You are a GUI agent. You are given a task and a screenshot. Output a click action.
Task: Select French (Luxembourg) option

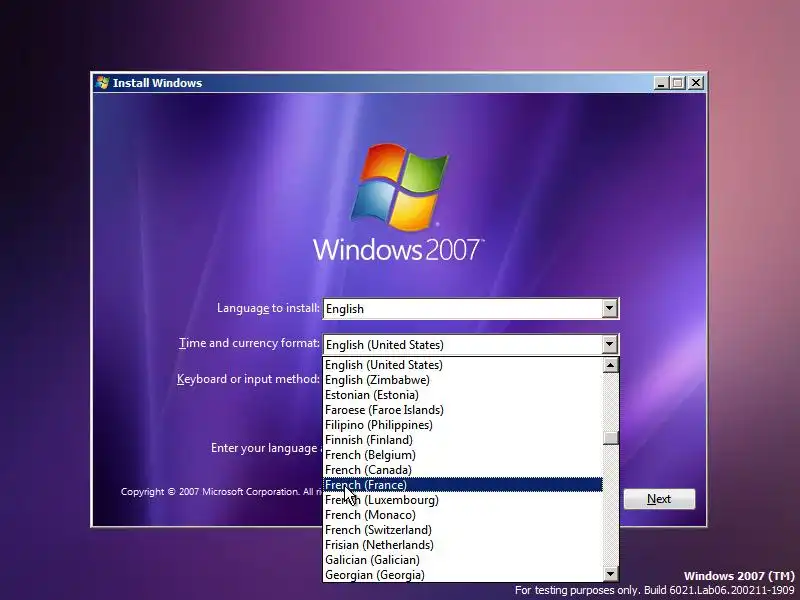[x=463, y=500]
